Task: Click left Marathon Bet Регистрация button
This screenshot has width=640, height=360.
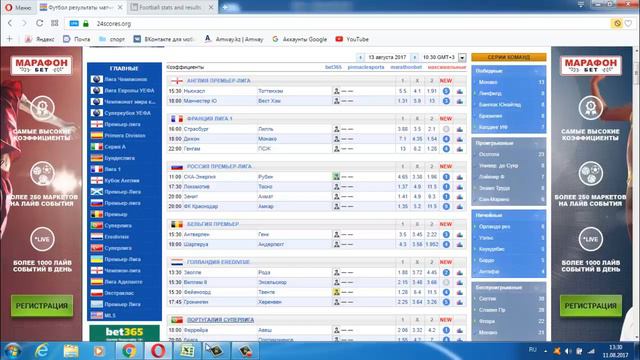Action: coord(42,306)
